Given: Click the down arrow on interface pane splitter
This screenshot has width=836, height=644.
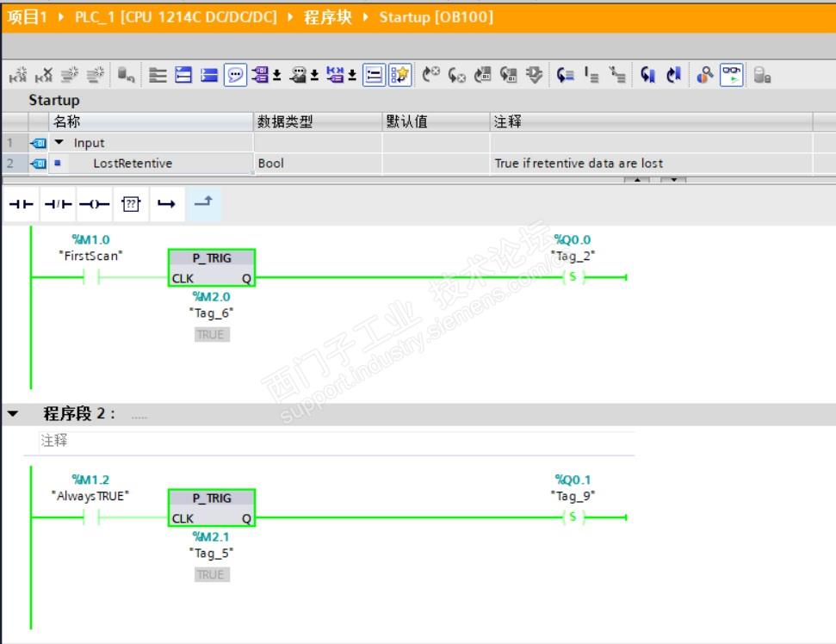Looking at the screenshot, I should tap(673, 180).
